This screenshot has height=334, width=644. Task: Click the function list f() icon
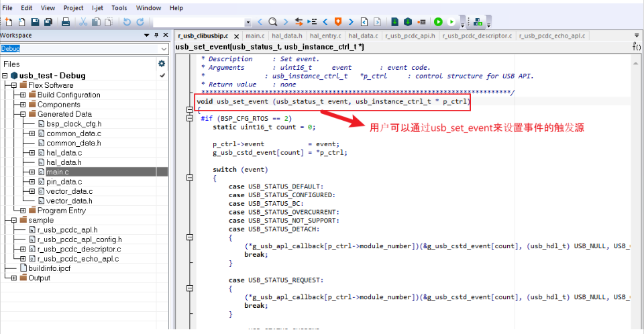[x=636, y=46]
